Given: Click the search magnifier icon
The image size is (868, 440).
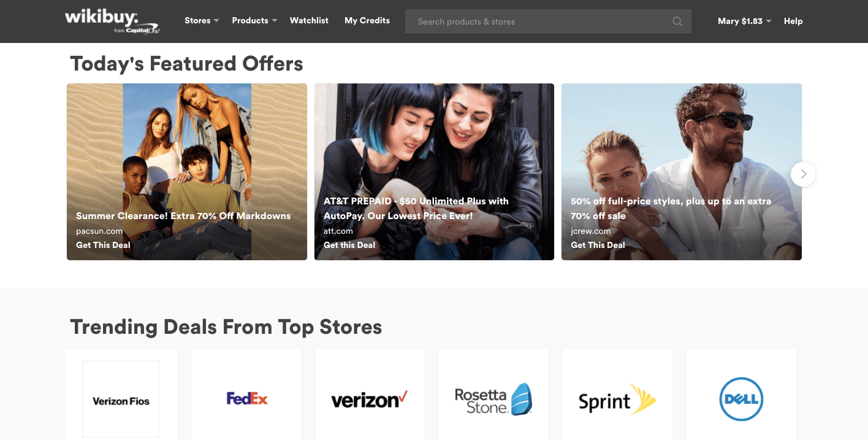Looking at the screenshot, I should pos(677,21).
